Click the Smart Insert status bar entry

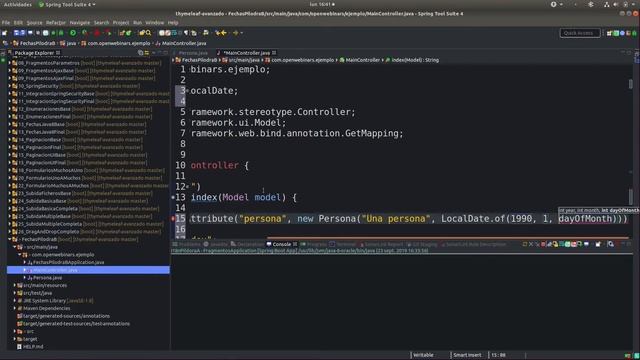coord(467,355)
